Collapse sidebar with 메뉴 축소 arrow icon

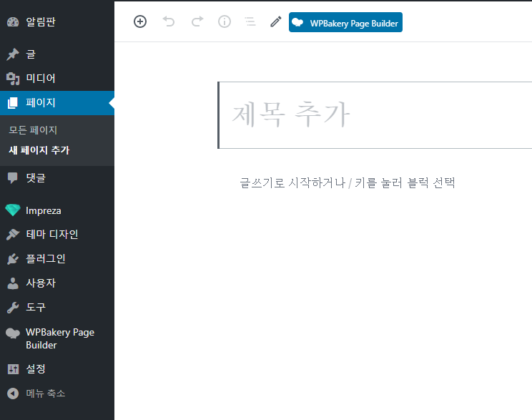[13, 394]
